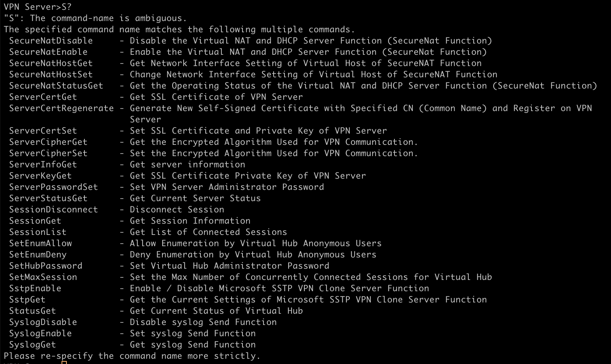Screen dimensions: 611x364
Task: Click the SecureNatStatusGet command name
Action: [56, 86]
